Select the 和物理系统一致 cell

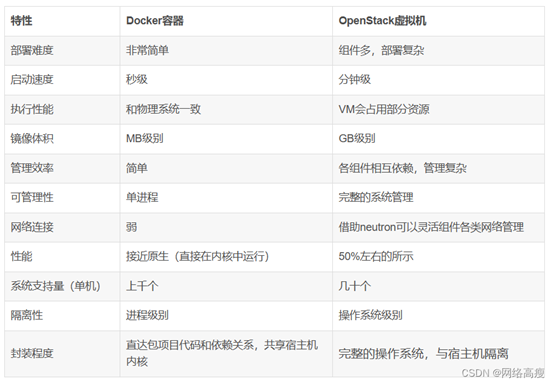pos(226,110)
